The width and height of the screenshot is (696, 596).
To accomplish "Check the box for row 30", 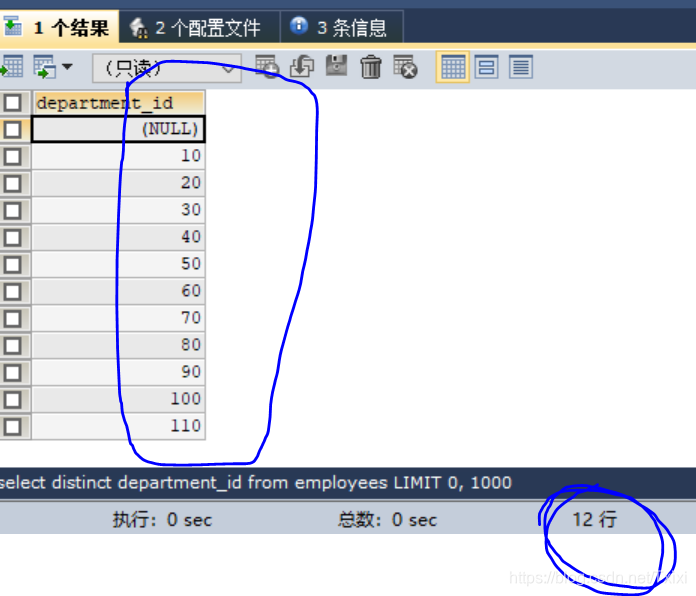I will 12,211.
